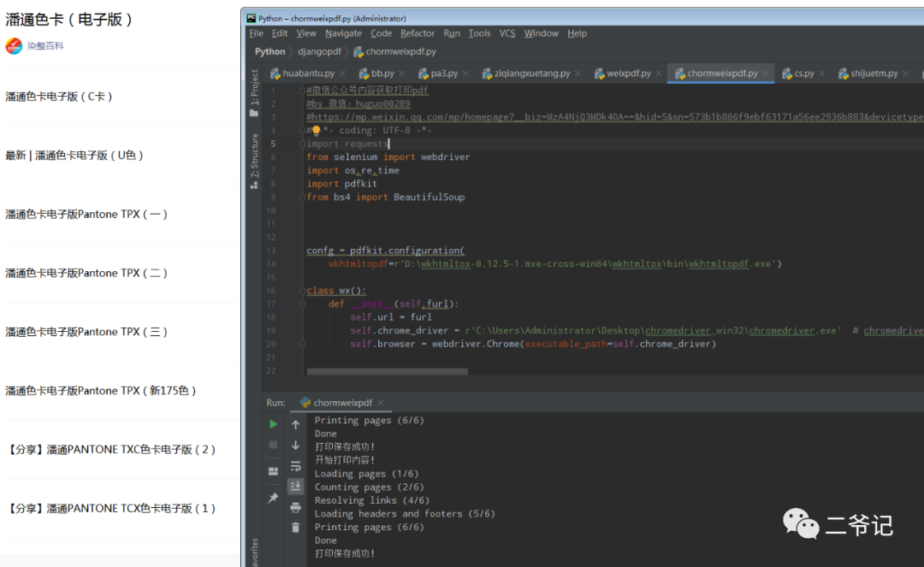Place cursor on line 13 confg assignment
Screen dimensions: 924x567
(385, 251)
